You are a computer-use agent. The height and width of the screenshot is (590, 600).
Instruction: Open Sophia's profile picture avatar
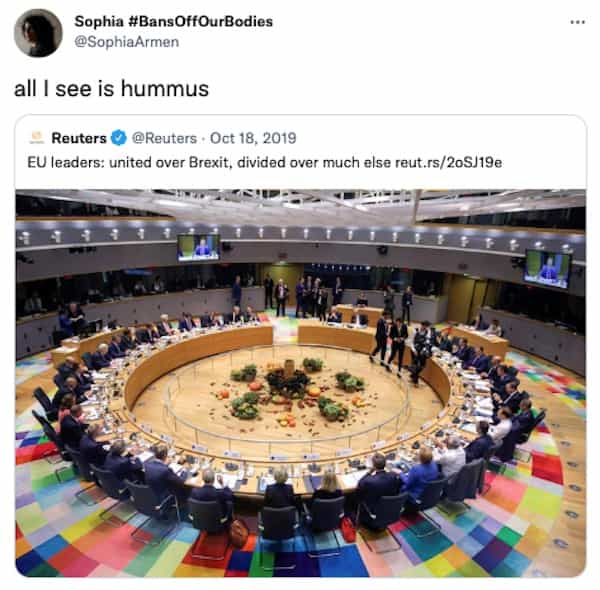click(38, 32)
